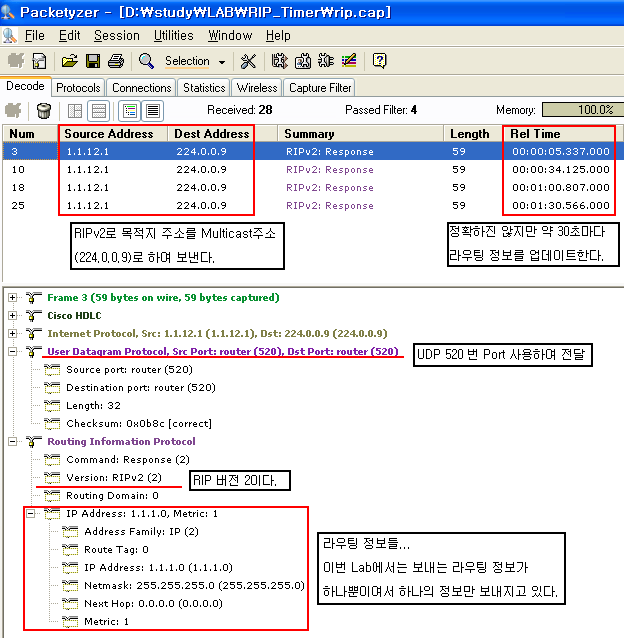Expand the Cisco HDLC tree node
The image size is (624, 638).
click(x=13, y=316)
